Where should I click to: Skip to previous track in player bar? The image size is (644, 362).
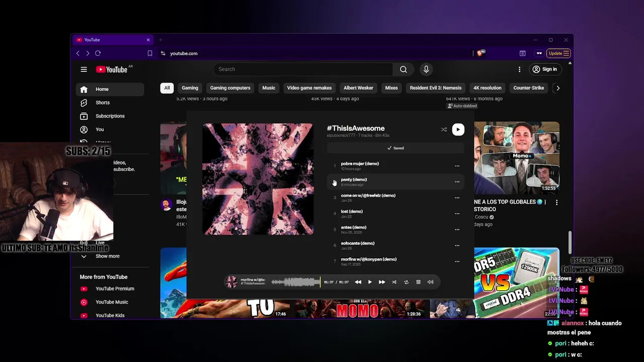coord(358,282)
